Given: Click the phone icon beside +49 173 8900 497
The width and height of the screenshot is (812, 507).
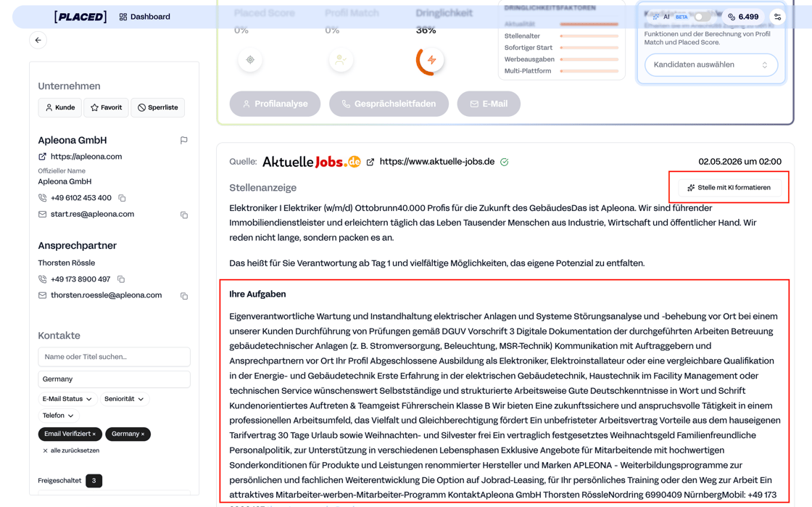Looking at the screenshot, I should (43, 279).
